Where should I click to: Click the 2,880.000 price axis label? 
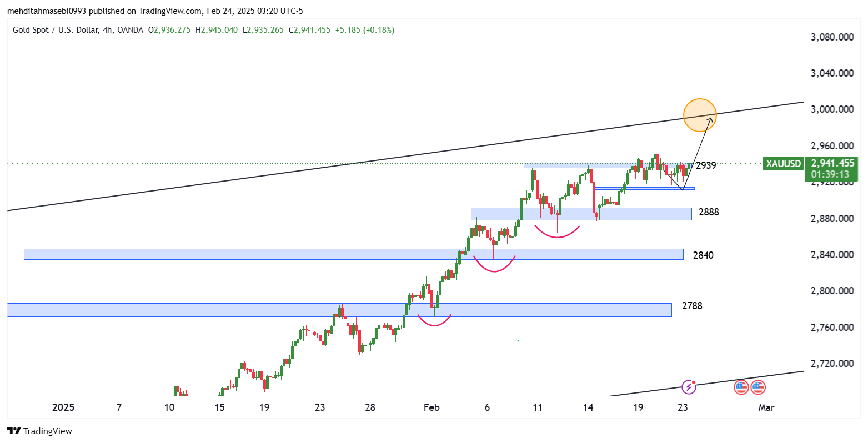pyautogui.click(x=832, y=219)
